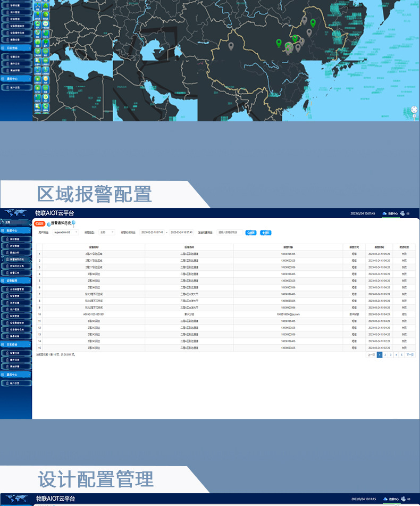
Task: Click 下一页 next page link
Action: point(410,354)
